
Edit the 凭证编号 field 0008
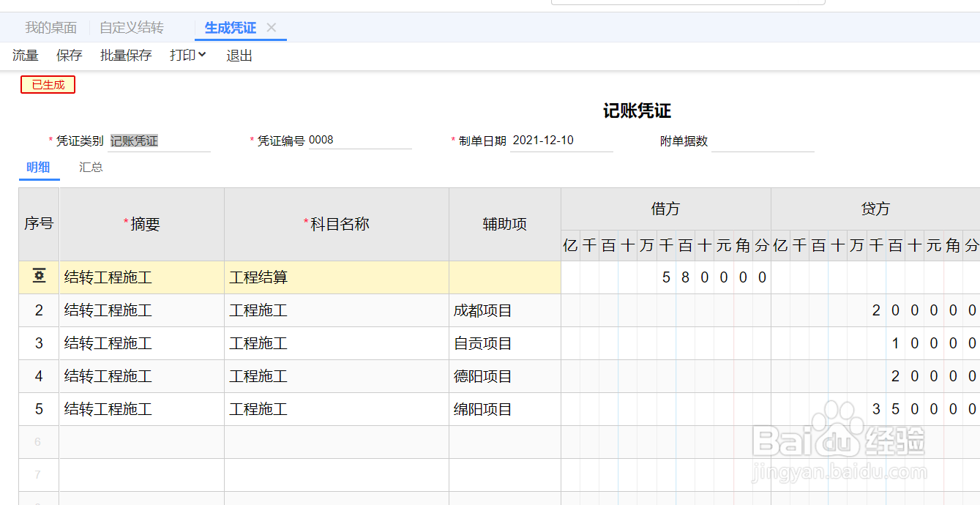click(x=359, y=141)
